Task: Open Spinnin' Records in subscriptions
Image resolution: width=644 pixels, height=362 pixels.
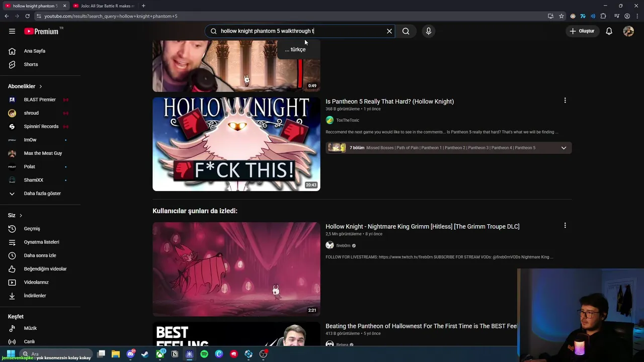Action: 40,126
